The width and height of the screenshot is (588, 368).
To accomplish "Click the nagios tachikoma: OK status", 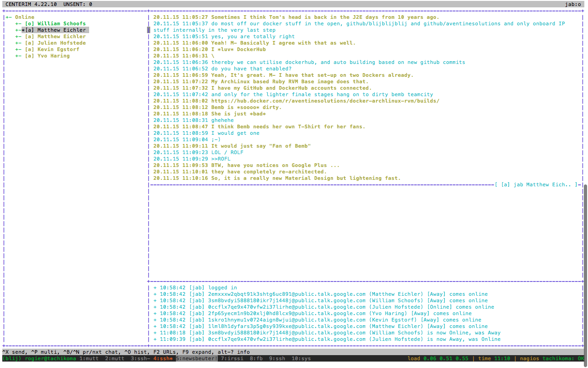I will coord(551,358).
